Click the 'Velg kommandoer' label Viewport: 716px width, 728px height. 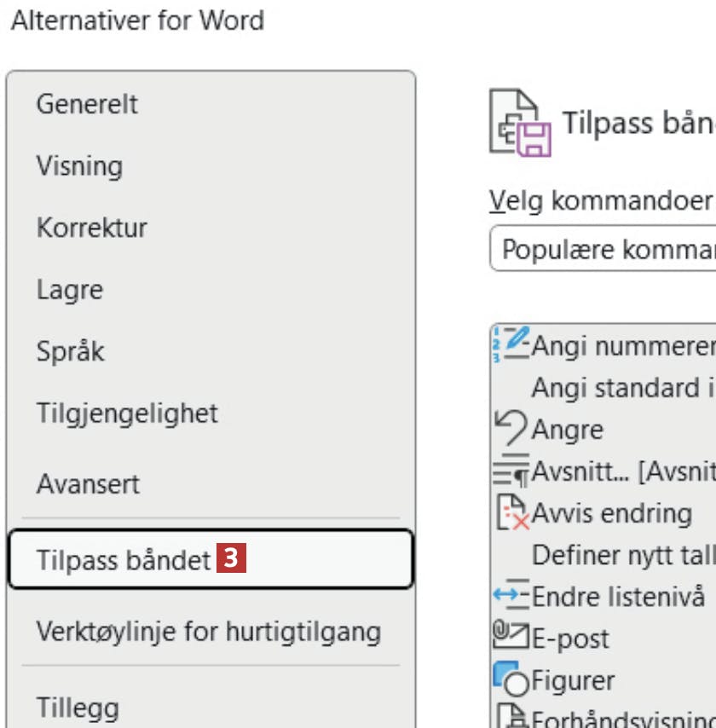tap(601, 201)
